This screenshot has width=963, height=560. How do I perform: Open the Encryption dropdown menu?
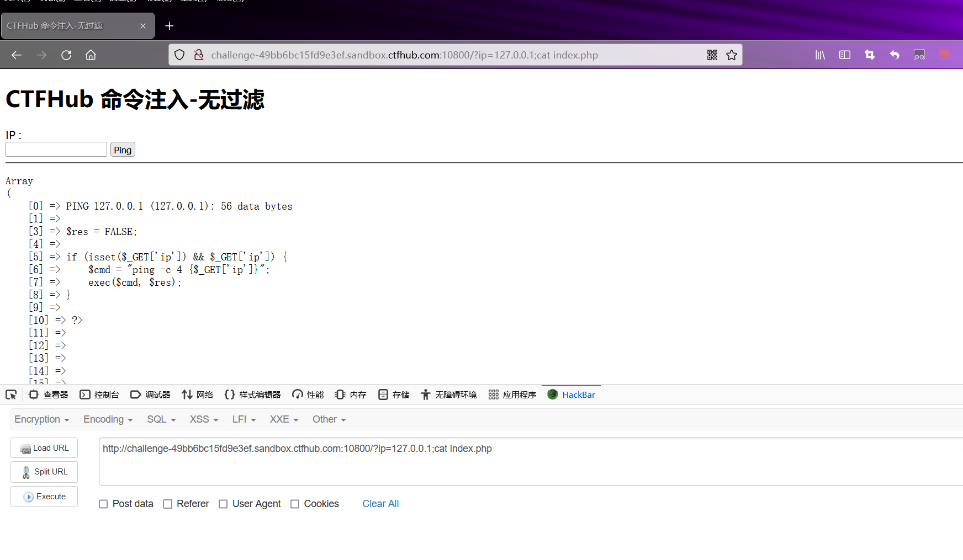[41, 419]
